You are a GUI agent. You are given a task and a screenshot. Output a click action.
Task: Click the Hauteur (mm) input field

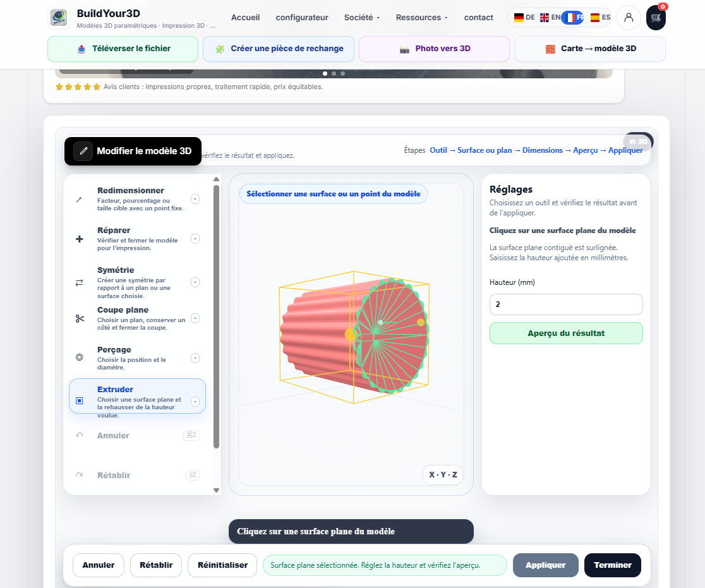[566, 304]
